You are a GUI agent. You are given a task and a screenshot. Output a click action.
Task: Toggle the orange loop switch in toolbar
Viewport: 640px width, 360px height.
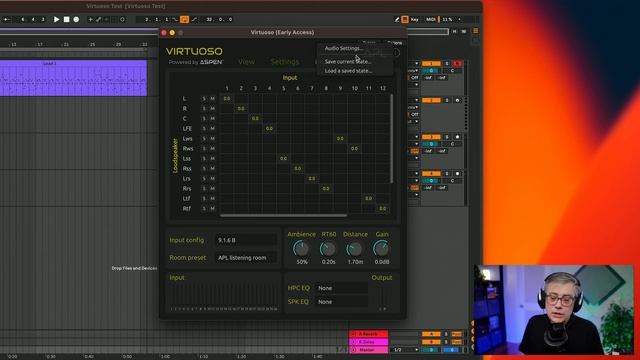point(184,19)
